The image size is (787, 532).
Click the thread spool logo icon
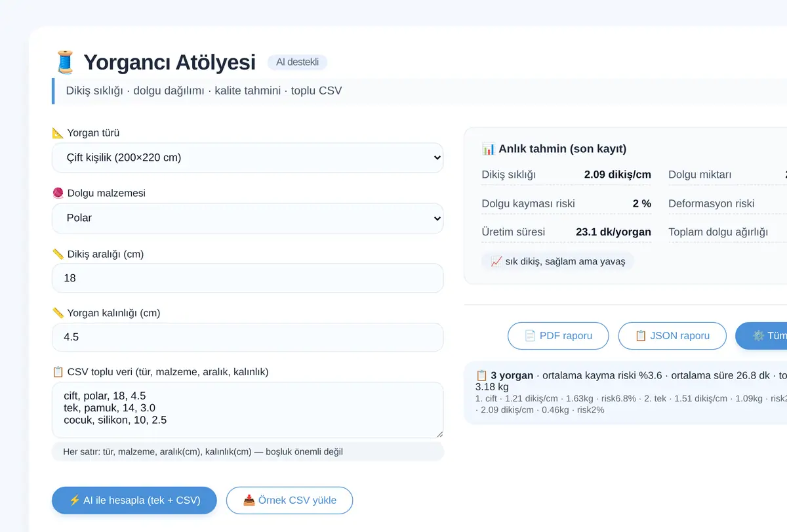65,62
